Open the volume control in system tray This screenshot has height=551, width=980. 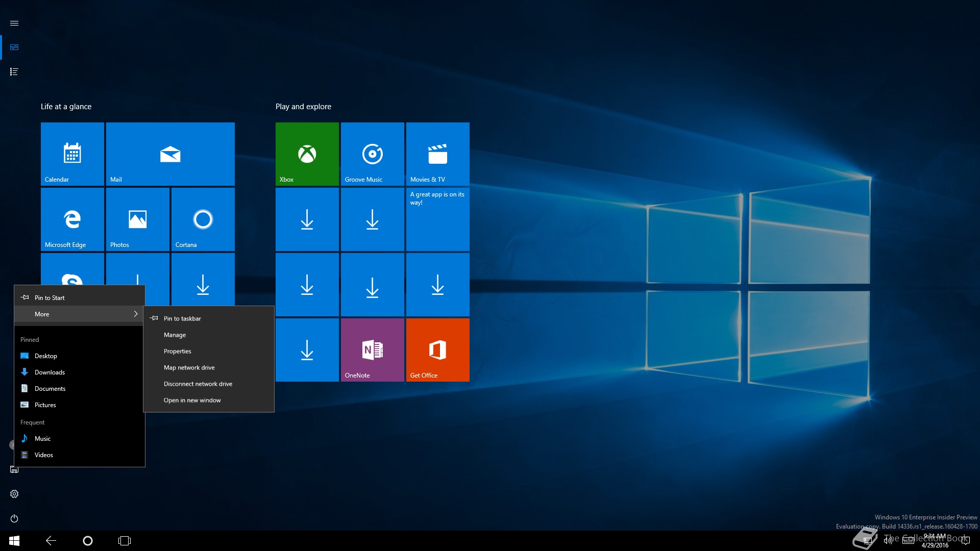coord(888,541)
